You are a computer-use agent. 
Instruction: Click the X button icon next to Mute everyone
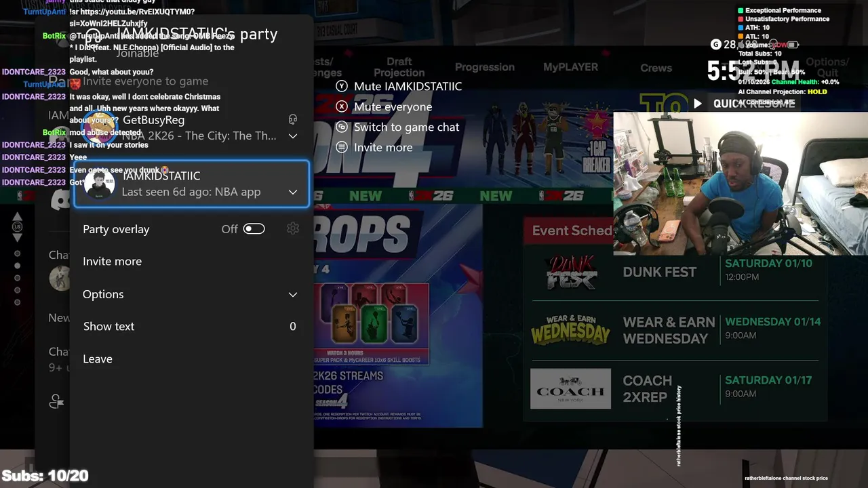click(342, 106)
